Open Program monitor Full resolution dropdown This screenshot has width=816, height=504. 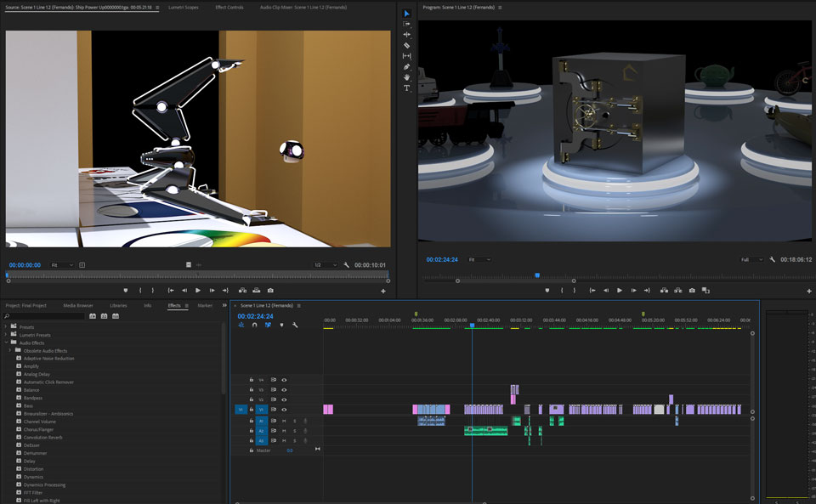[x=751, y=259]
